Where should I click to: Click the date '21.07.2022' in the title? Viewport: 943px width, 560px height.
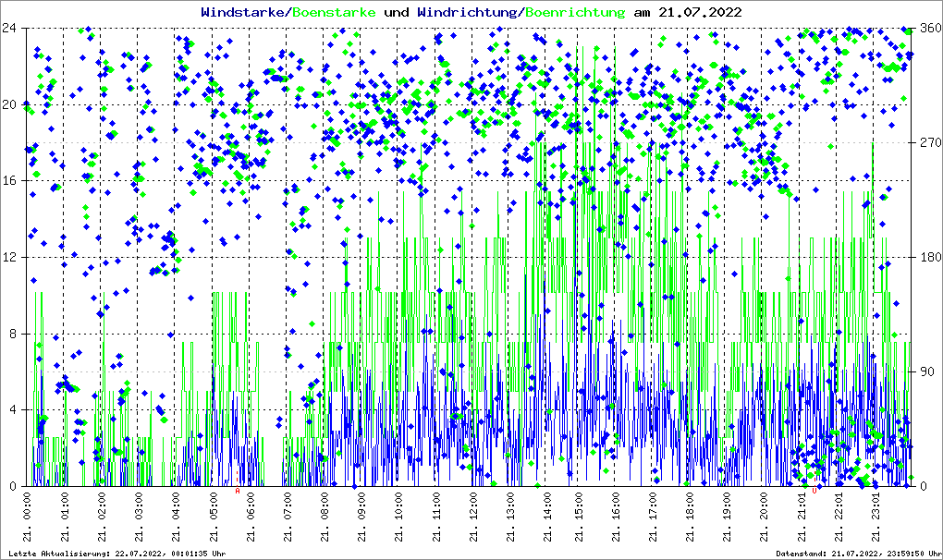pos(699,12)
